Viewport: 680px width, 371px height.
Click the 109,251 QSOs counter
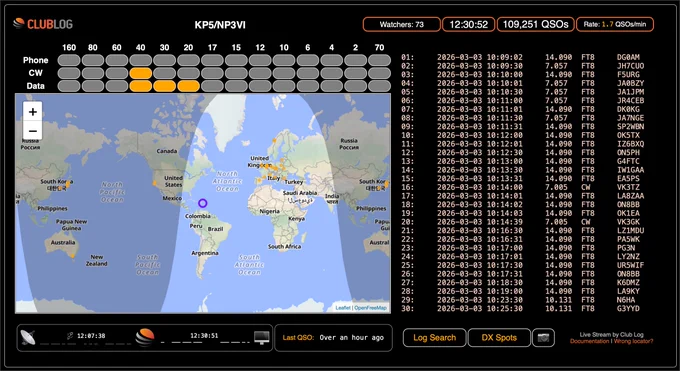(x=536, y=24)
